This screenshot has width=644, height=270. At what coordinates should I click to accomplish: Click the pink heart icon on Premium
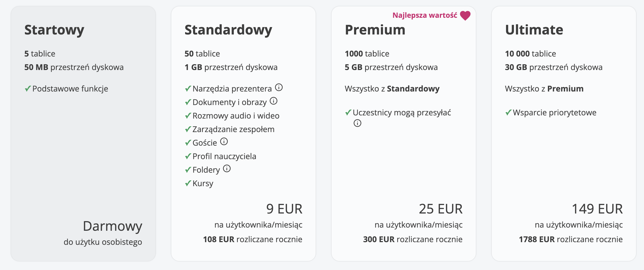(x=465, y=15)
